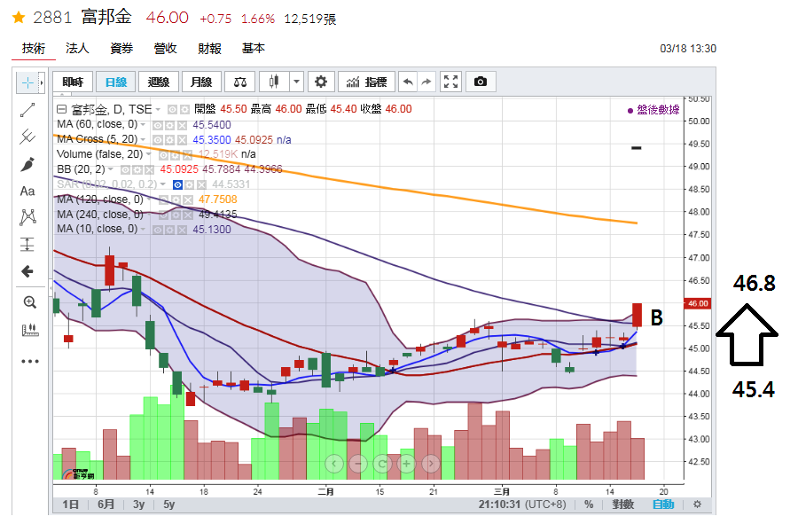
Task: Click the yellow favorite star
Action: tap(19, 18)
